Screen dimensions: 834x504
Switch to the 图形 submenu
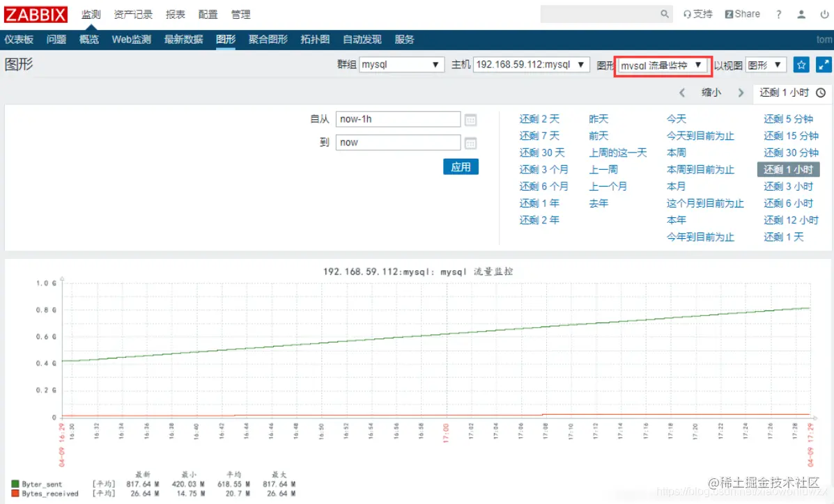coord(226,40)
